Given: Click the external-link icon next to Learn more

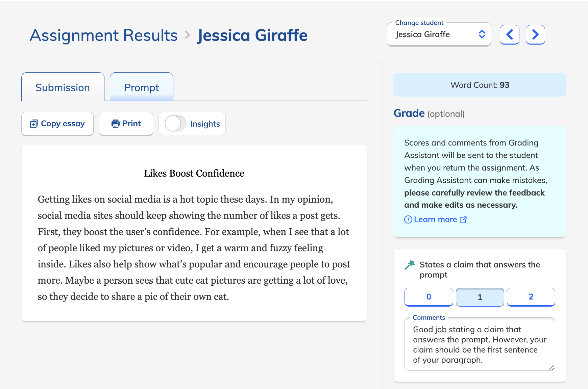Looking at the screenshot, I should (x=463, y=219).
